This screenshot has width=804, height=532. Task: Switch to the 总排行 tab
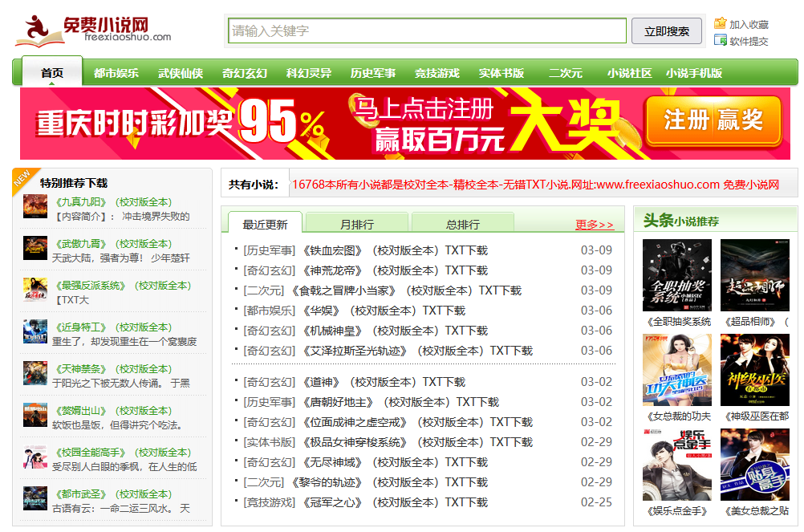click(462, 225)
